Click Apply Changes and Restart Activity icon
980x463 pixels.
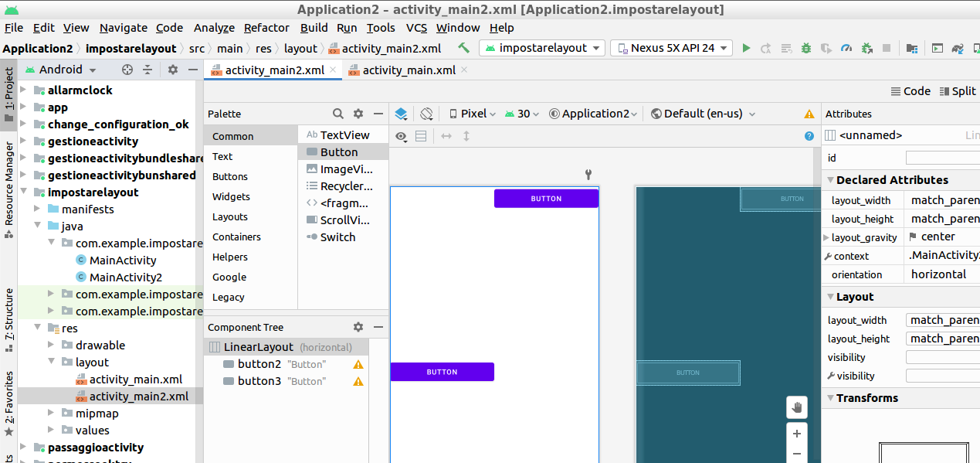tap(766, 48)
